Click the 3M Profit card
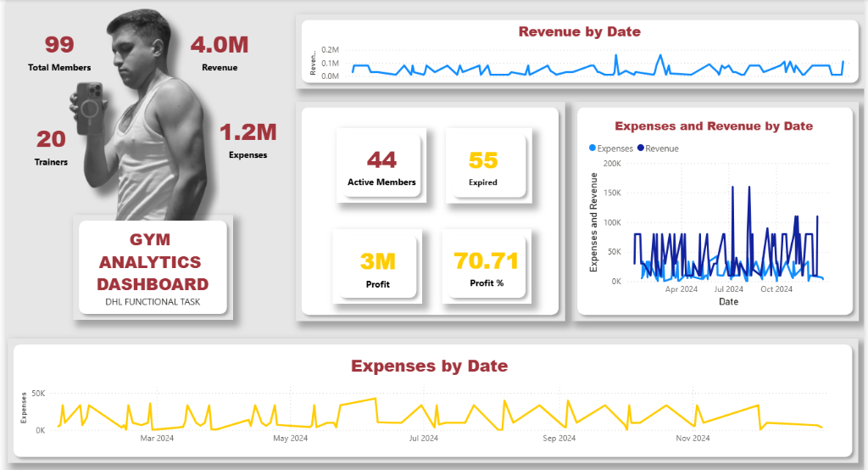This screenshot has height=470, width=868. [x=377, y=266]
